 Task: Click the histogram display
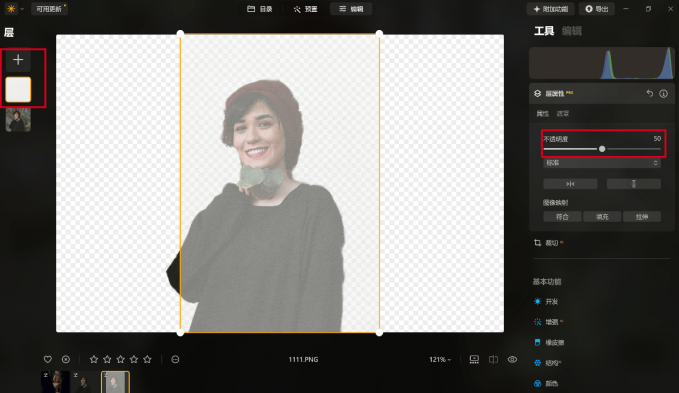(x=602, y=63)
